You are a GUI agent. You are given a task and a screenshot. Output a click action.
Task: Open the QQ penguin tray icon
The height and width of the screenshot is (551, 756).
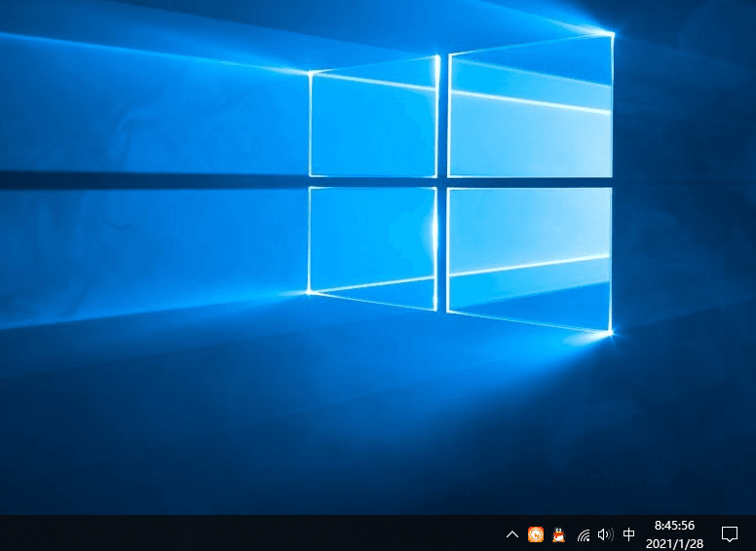(x=558, y=534)
